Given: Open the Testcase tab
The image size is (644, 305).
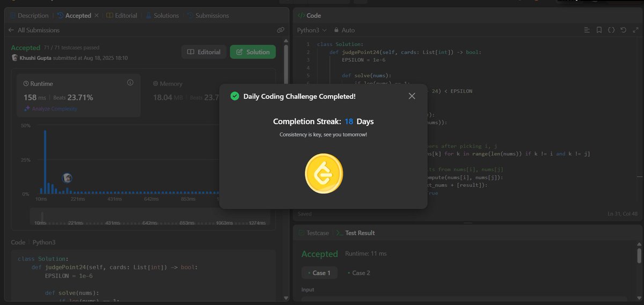Looking at the screenshot, I should click(313, 233).
